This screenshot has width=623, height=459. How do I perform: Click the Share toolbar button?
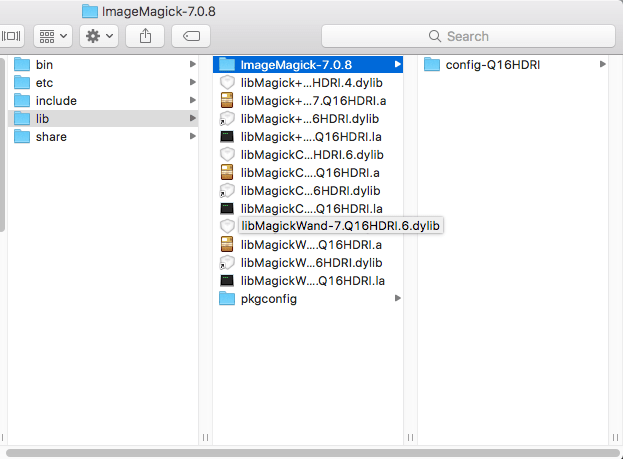pos(145,36)
